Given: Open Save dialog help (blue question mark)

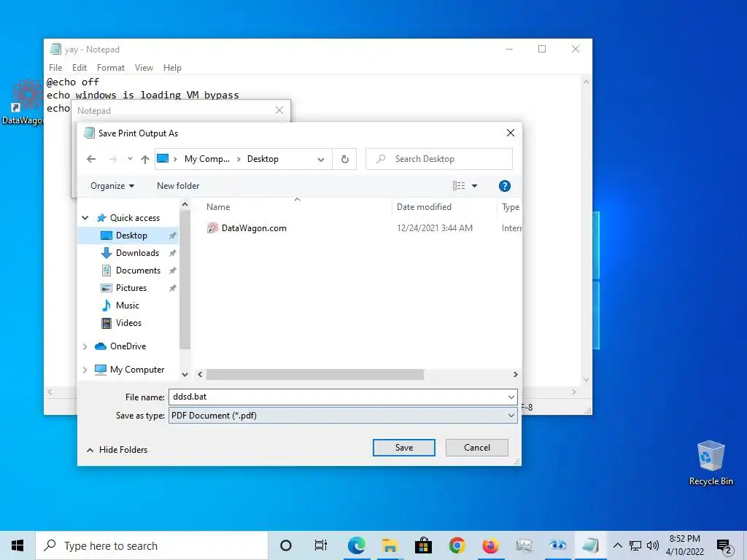Looking at the screenshot, I should click(505, 186).
